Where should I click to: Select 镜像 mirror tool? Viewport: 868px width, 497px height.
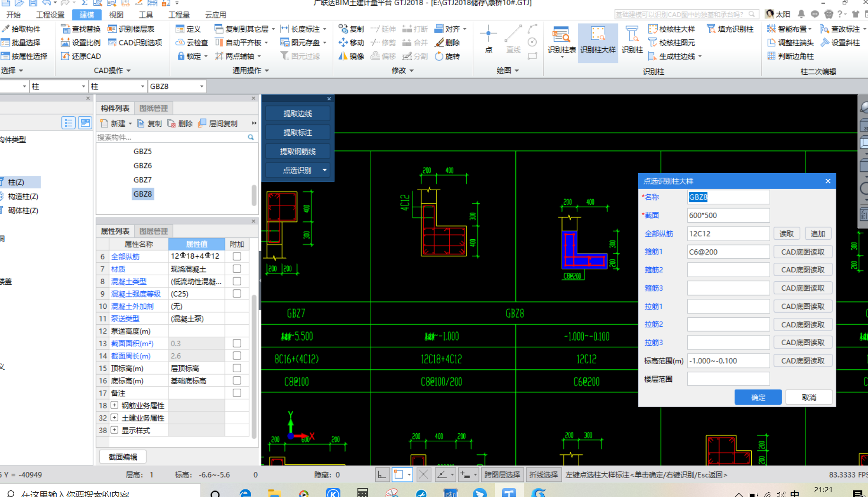(351, 56)
